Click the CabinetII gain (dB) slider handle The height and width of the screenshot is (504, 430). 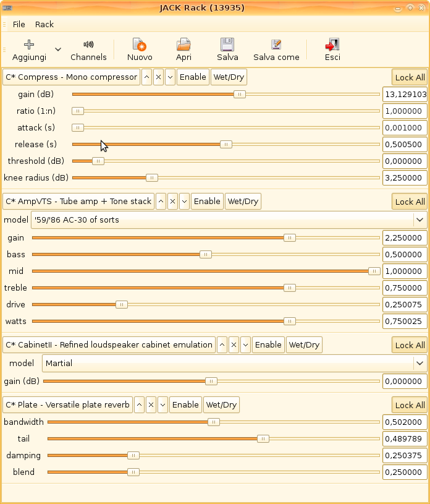(211, 381)
